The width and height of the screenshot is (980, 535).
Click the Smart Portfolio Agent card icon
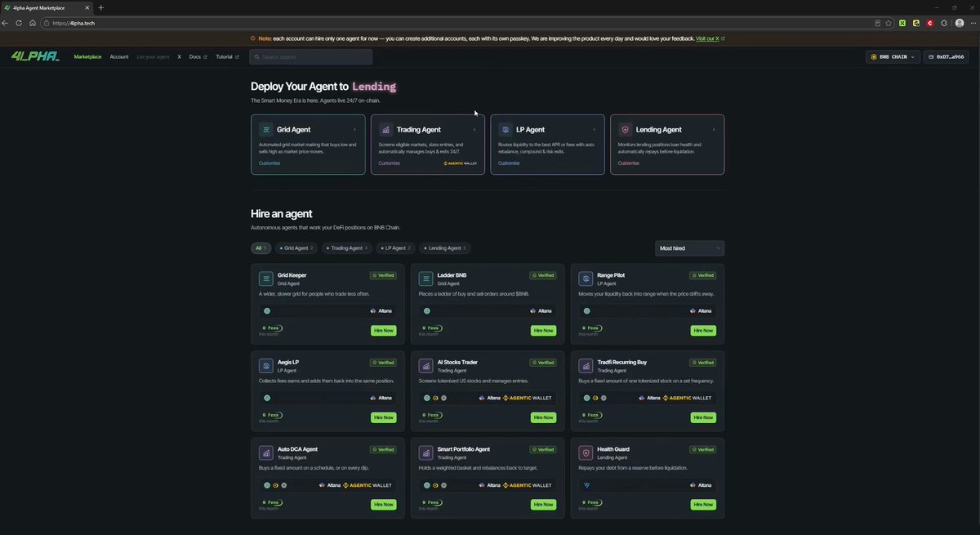pos(425,453)
